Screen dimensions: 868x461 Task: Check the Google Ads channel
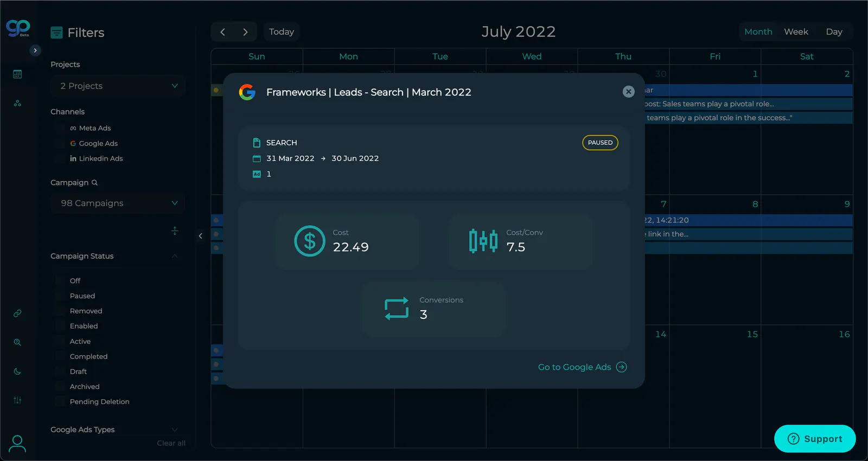(60, 144)
